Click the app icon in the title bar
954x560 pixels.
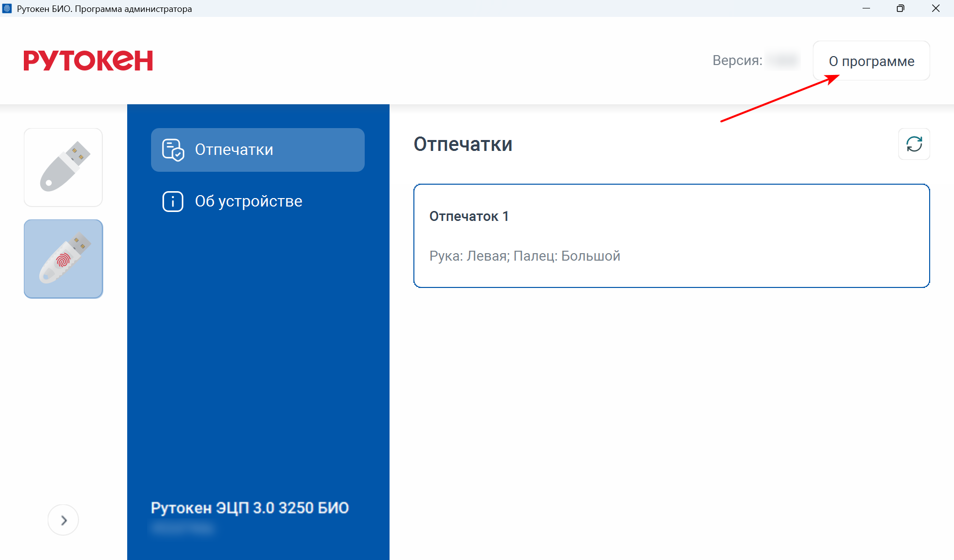click(7, 8)
